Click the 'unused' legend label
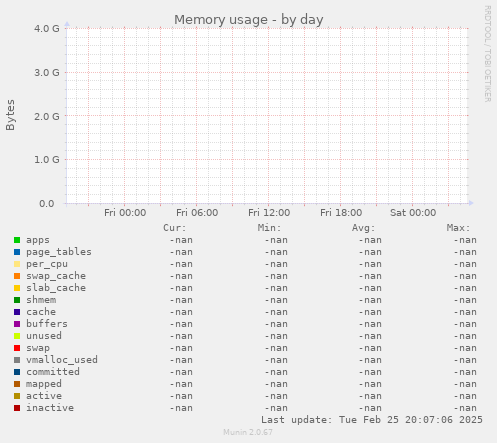497x443 pixels. point(44,336)
